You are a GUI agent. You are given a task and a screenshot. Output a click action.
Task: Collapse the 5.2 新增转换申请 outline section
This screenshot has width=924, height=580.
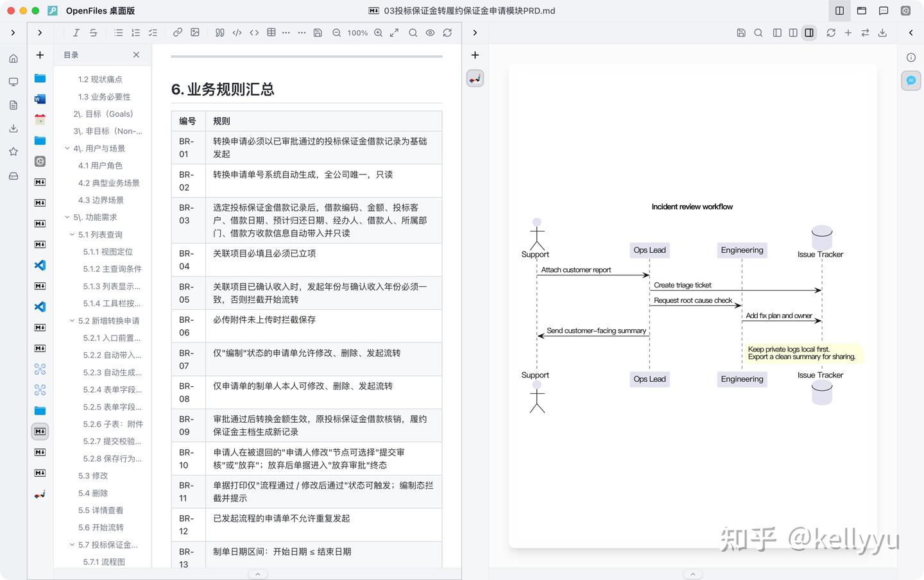pos(72,321)
